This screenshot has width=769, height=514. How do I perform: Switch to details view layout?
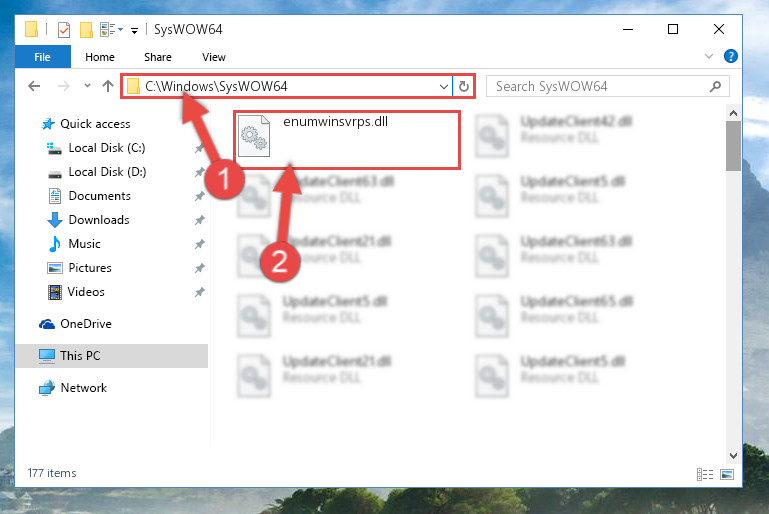(x=705, y=474)
